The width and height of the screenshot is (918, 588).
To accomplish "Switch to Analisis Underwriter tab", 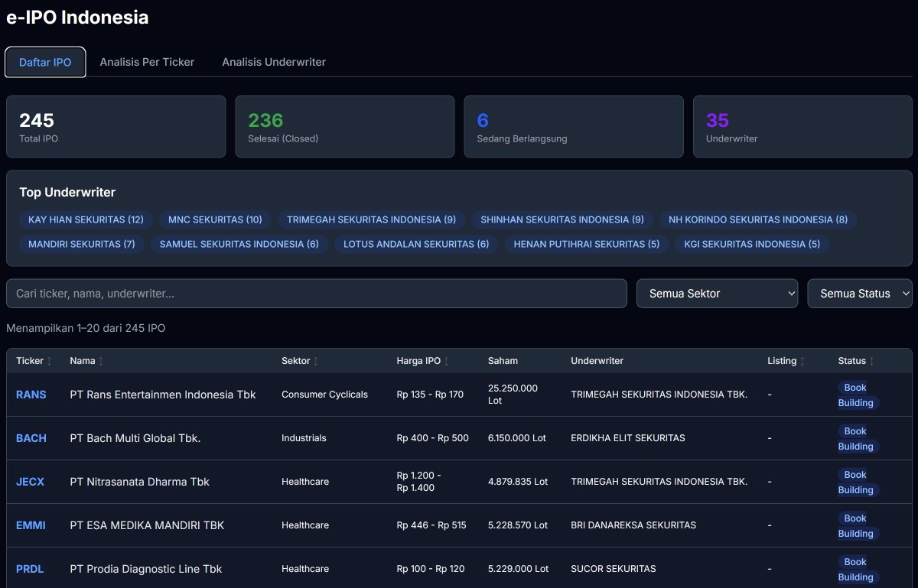I will 274,62.
